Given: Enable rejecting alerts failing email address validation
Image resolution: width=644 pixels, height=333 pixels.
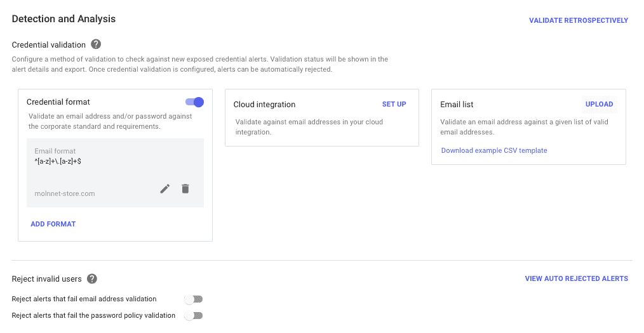Looking at the screenshot, I should point(194,299).
